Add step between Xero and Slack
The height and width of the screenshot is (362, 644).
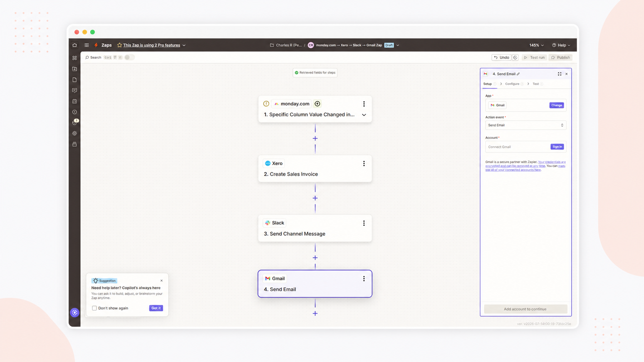(x=315, y=198)
